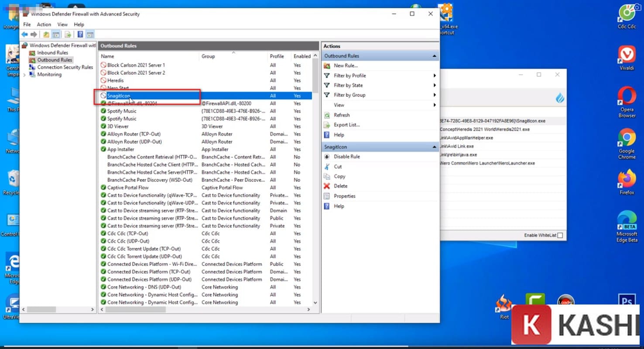Click the blue Help toolbar icon

(80, 34)
